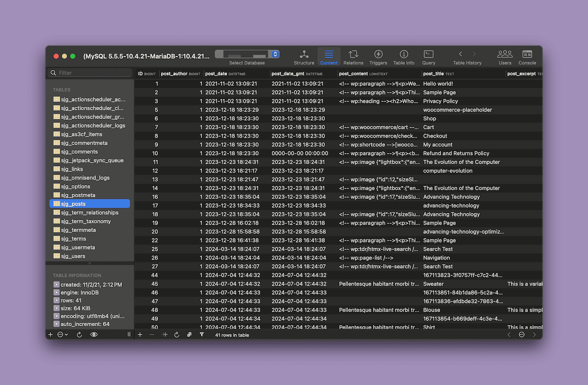Select the sjg_posts table

click(x=90, y=204)
